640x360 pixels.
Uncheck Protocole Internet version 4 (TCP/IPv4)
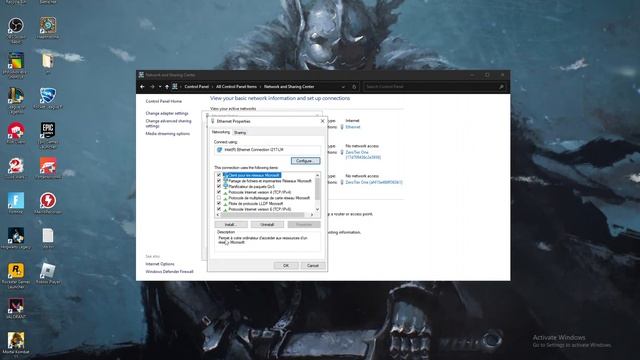pyautogui.click(x=219, y=192)
